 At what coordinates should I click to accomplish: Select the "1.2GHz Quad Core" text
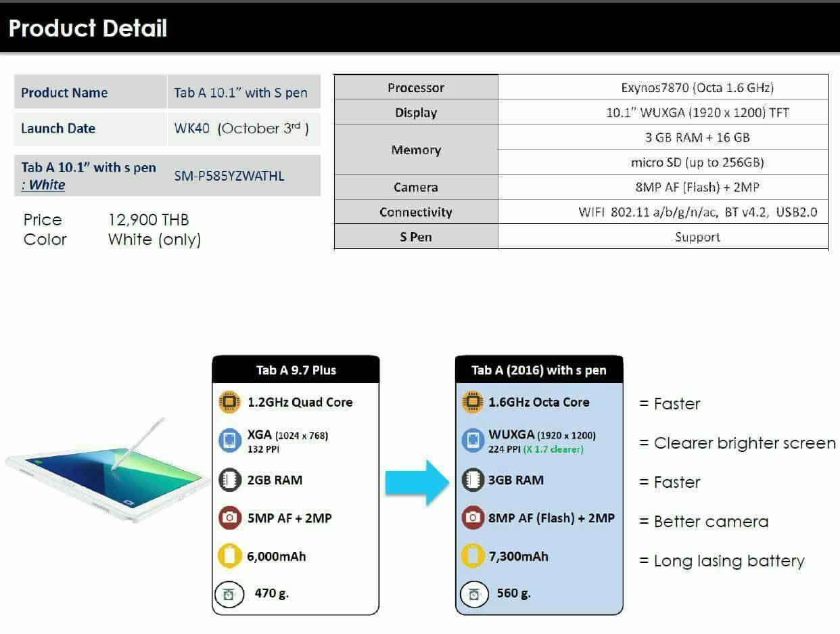(300, 402)
